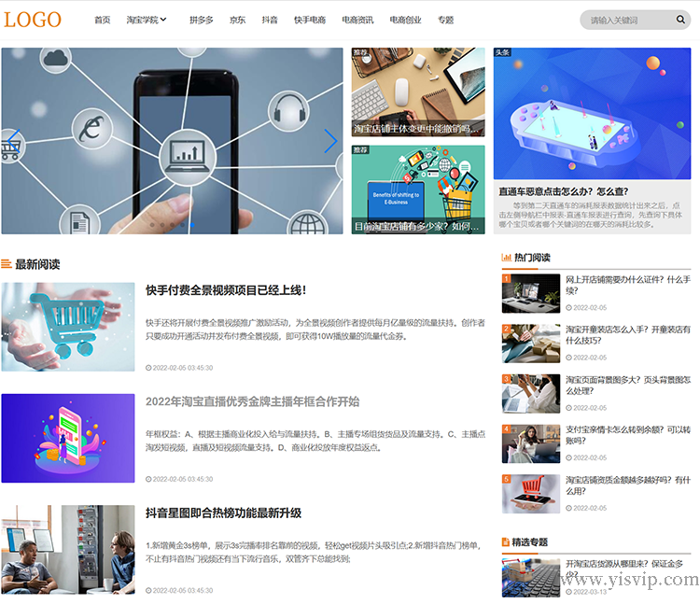700x604 pixels.
Task: Open the shopping cart thumbnail for 快手 article
Action: 67,327
